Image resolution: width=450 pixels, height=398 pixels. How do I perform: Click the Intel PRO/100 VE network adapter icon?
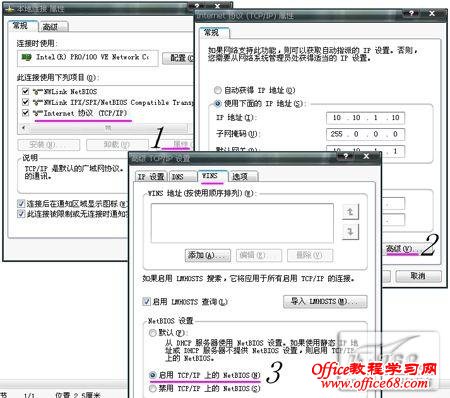click(26, 57)
